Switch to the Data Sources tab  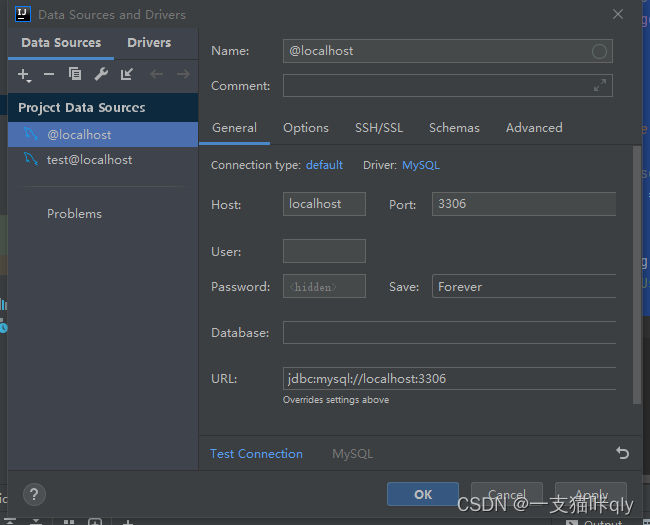coord(61,43)
